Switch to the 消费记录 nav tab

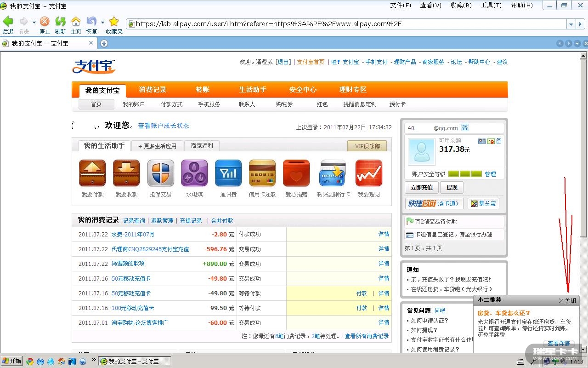(153, 90)
